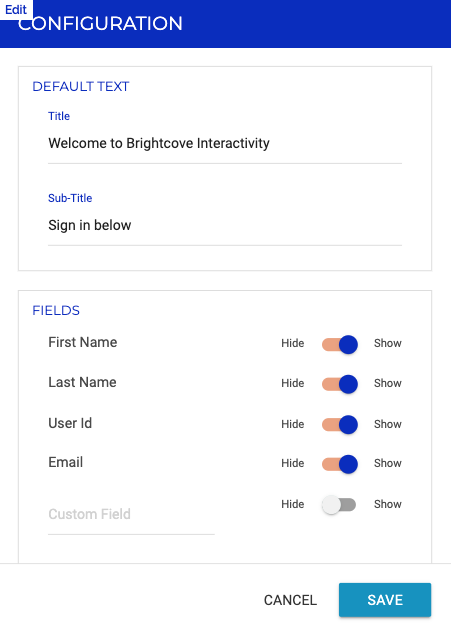Enable the Custom Field toggle switch

[x=339, y=505]
